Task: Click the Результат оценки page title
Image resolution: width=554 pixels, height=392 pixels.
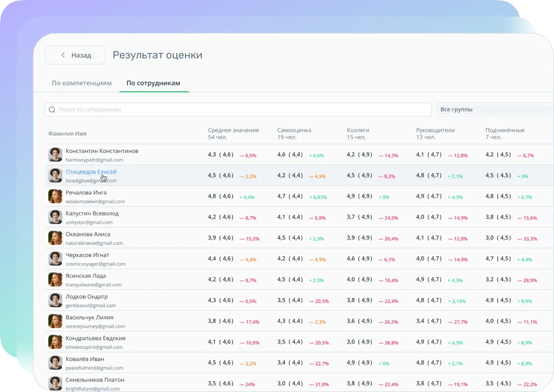Action: (x=158, y=55)
